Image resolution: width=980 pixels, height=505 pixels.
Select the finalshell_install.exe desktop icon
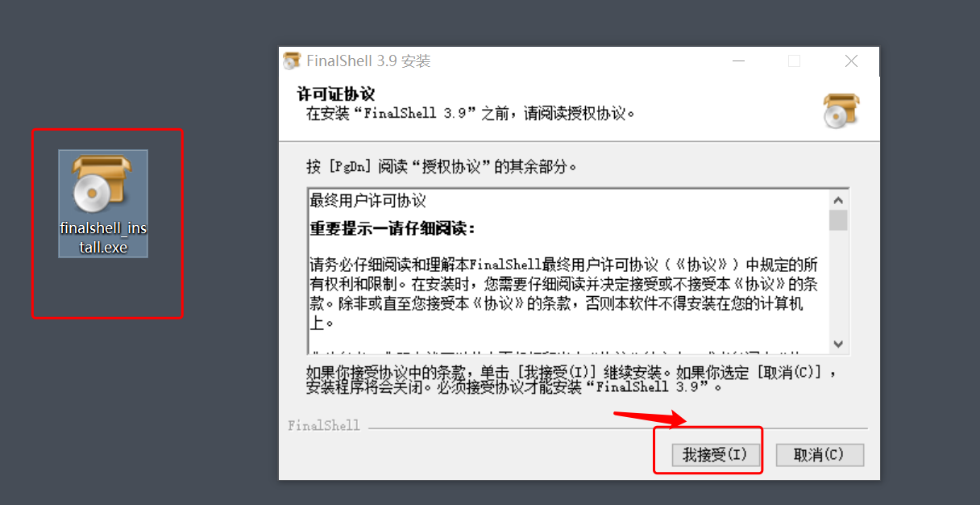tap(103, 203)
